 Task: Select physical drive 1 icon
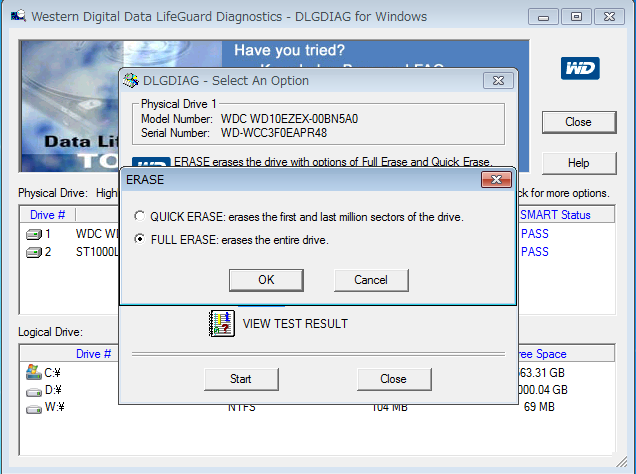[x=34, y=234]
